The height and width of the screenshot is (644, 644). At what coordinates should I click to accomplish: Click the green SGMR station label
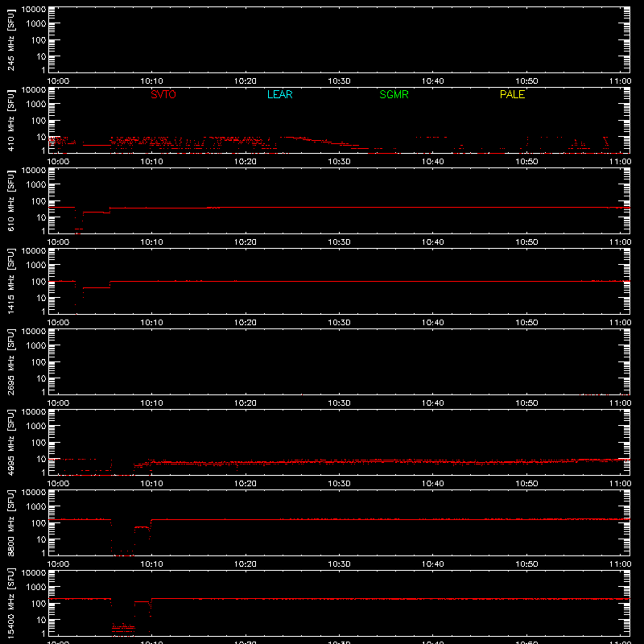click(394, 94)
